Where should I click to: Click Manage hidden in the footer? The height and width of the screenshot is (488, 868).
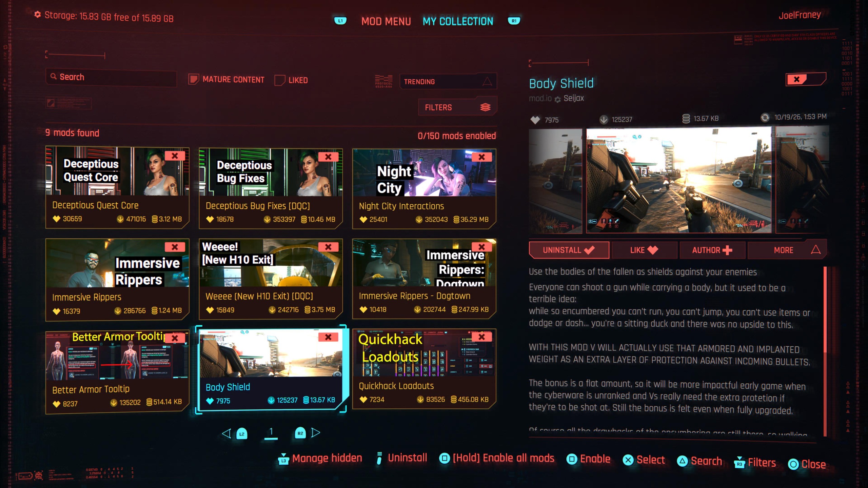[x=327, y=458]
